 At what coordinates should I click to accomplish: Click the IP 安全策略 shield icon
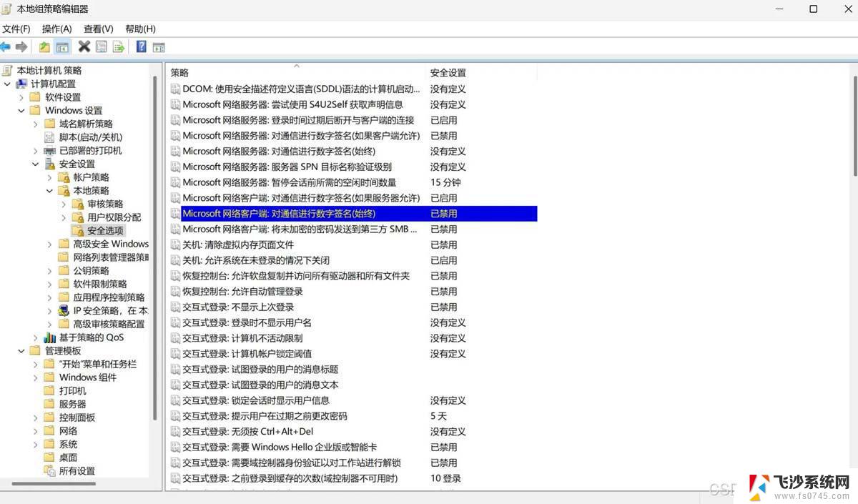(x=64, y=311)
